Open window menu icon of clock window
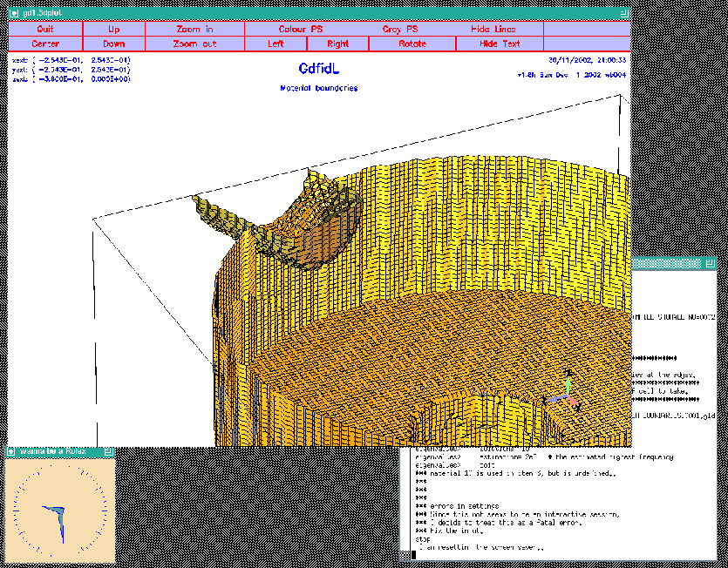Screen dimensions: 728x568 (11, 451)
